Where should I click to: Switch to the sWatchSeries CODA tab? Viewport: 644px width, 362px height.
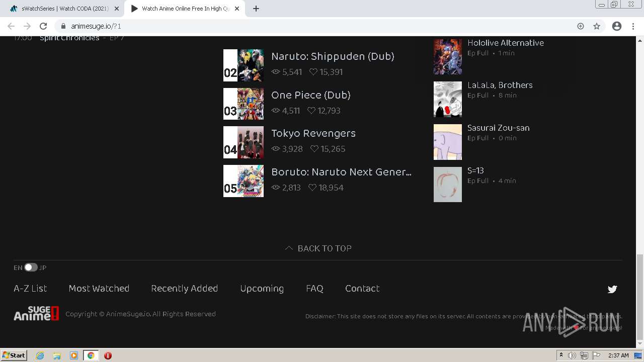tap(64, 9)
